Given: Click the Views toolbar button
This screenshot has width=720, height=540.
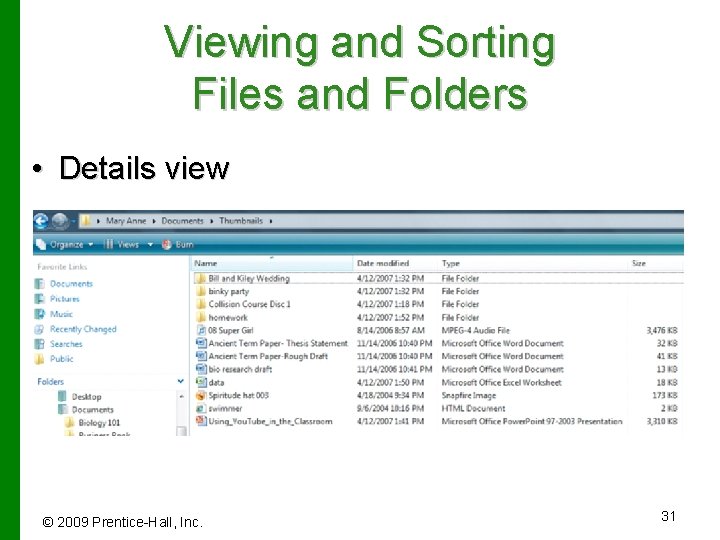Looking at the screenshot, I should 122,244.
